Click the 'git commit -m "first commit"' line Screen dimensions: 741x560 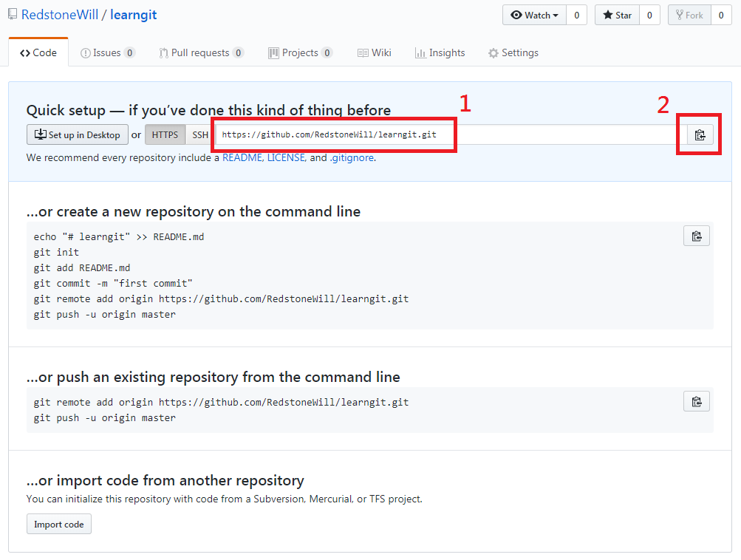[113, 284]
